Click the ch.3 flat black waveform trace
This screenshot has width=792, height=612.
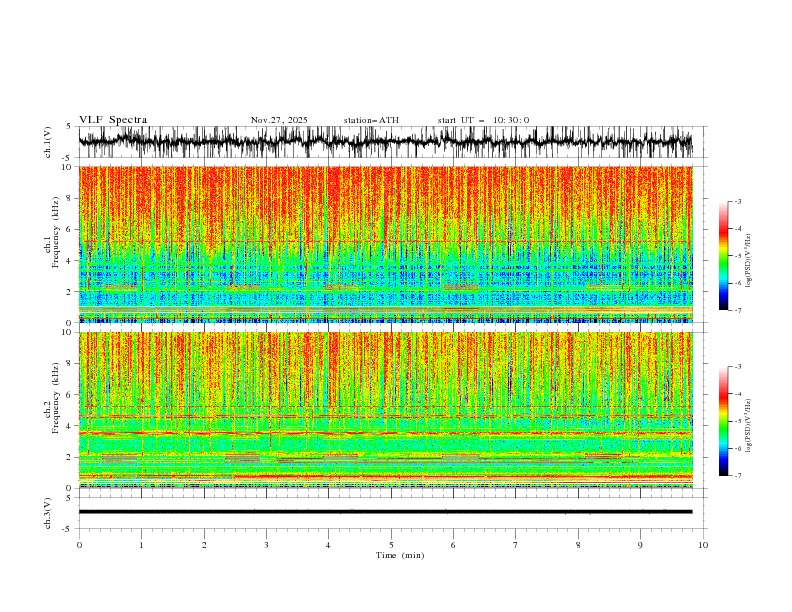pos(385,512)
